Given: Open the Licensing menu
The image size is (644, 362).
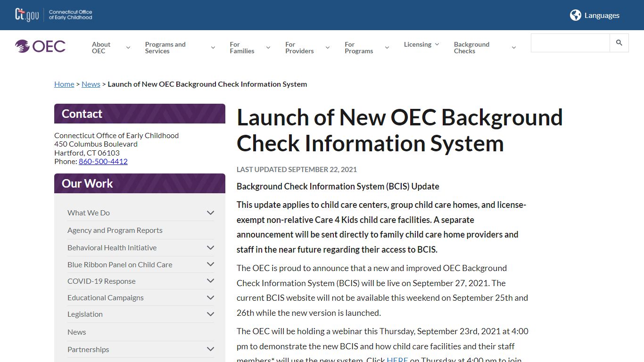Looking at the screenshot, I should click(x=417, y=44).
